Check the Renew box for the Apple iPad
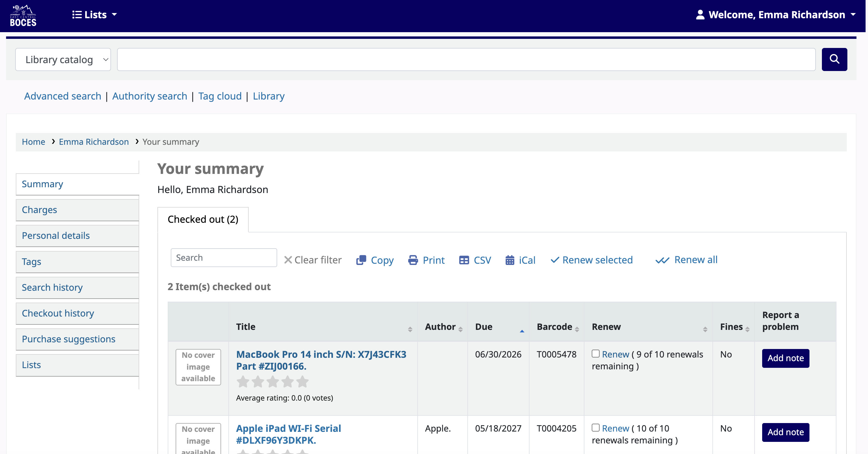Image resolution: width=868 pixels, height=454 pixels. click(x=595, y=428)
